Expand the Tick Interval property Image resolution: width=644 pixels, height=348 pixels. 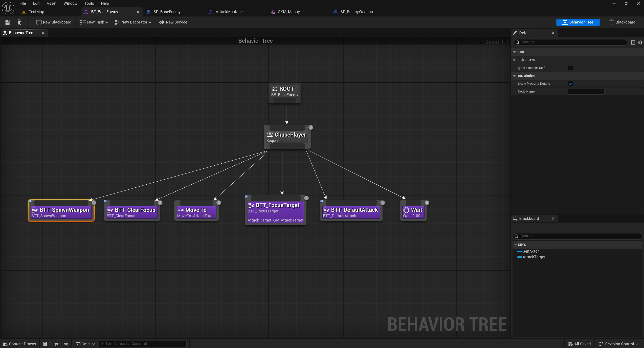514,60
